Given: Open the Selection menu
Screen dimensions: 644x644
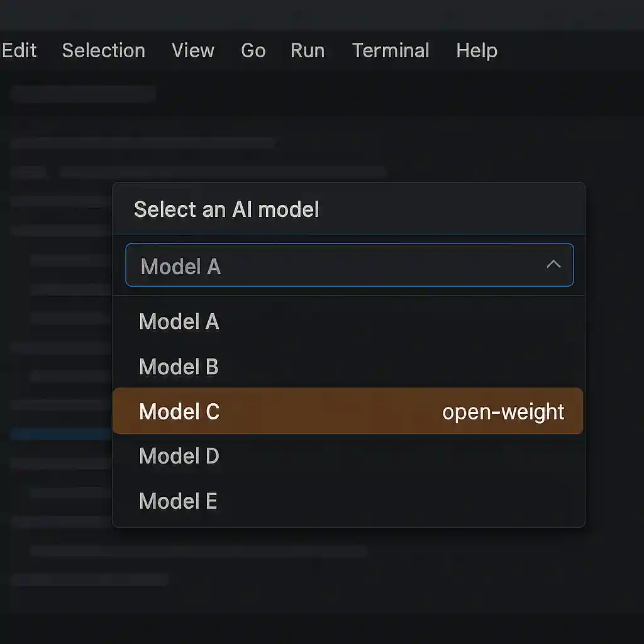Looking at the screenshot, I should click(104, 50).
